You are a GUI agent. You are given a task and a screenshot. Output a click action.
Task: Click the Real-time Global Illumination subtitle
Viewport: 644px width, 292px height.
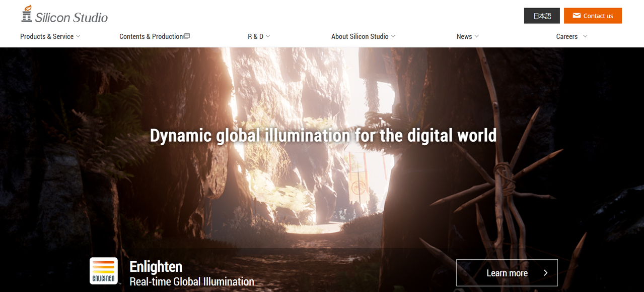pyautogui.click(x=192, y=281)
